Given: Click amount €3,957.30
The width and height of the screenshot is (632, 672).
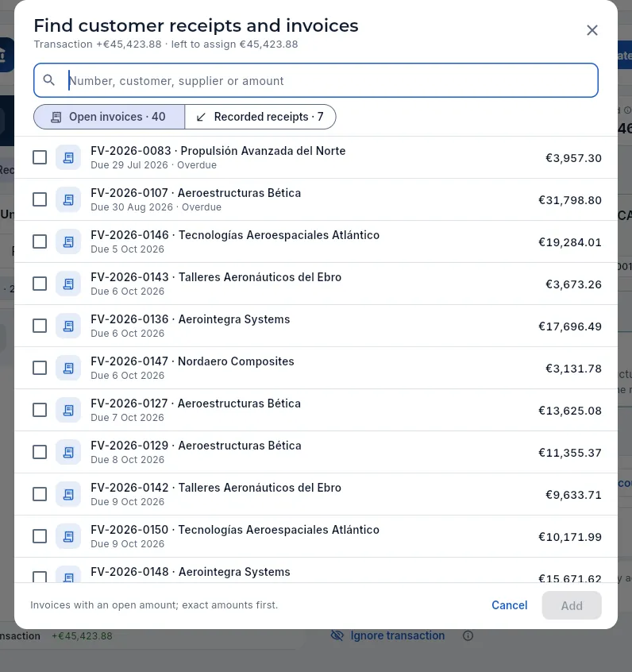Looking at the screenshot, I should 573,158.
